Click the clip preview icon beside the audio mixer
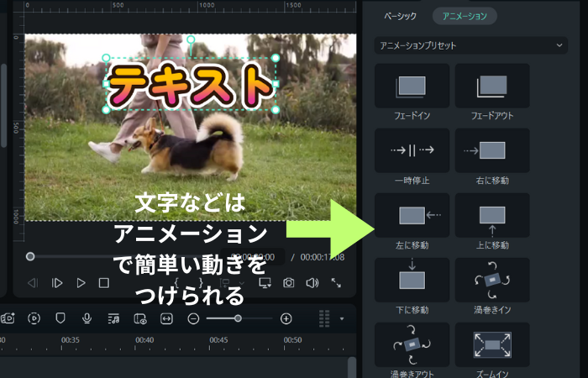The image size is (588, 378). [x=140, y=318]
